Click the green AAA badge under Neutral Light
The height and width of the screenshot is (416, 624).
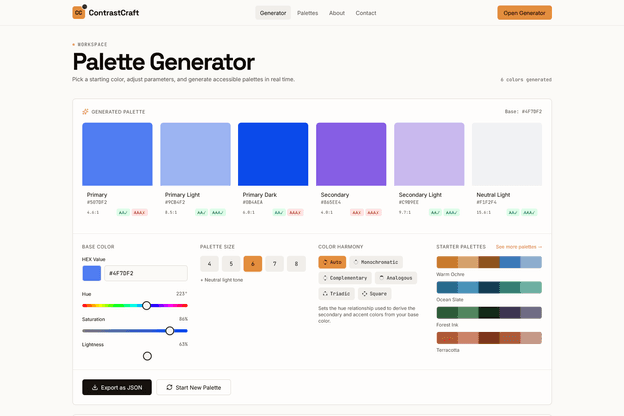(x=529, y=213)
